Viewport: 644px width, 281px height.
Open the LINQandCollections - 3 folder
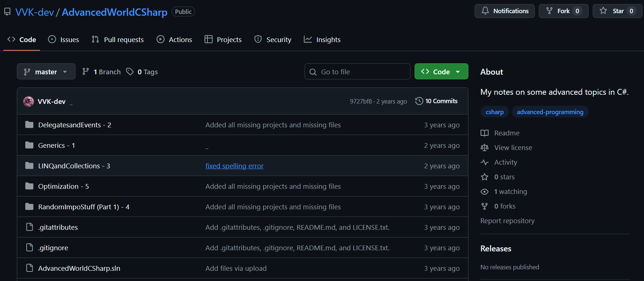pos(74,166)
